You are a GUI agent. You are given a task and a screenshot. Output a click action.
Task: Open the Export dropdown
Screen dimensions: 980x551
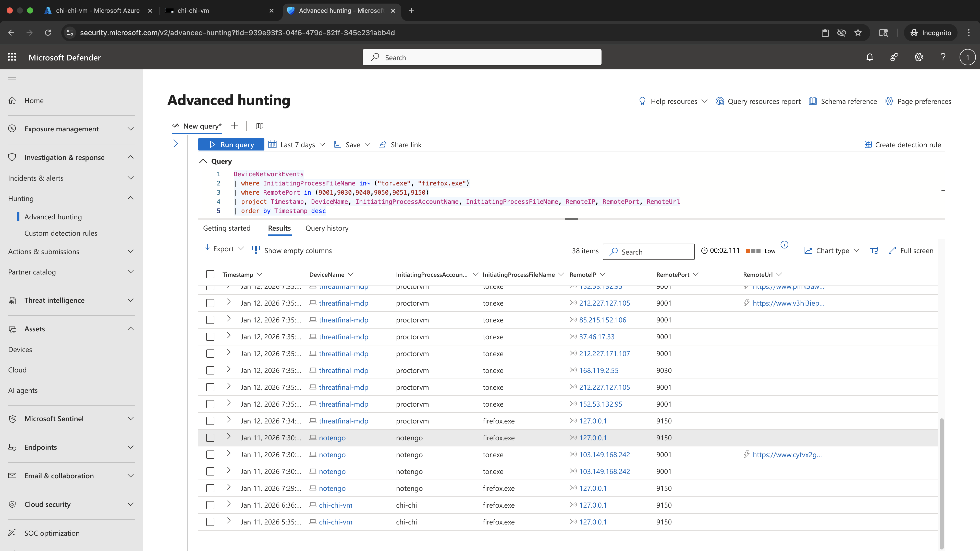[x=224, y=249]
